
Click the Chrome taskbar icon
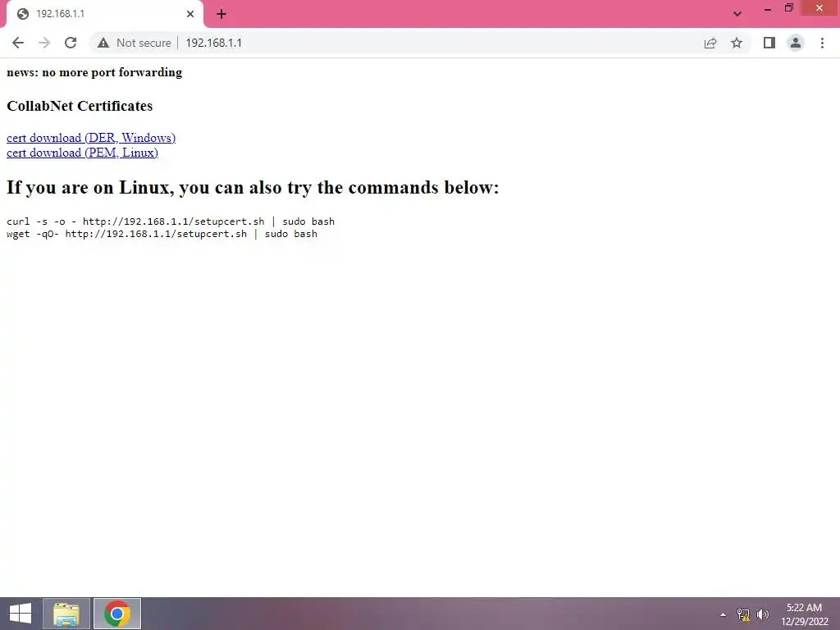coord(117,614)
